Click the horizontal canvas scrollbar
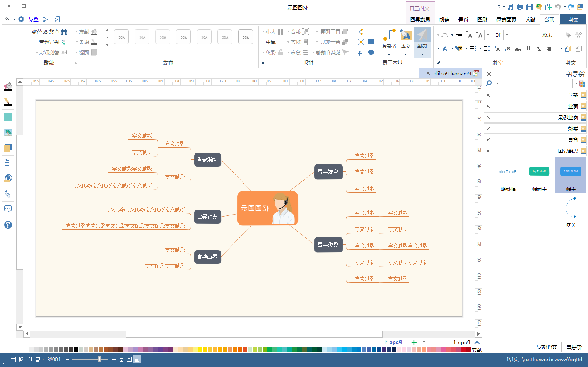 253,334
